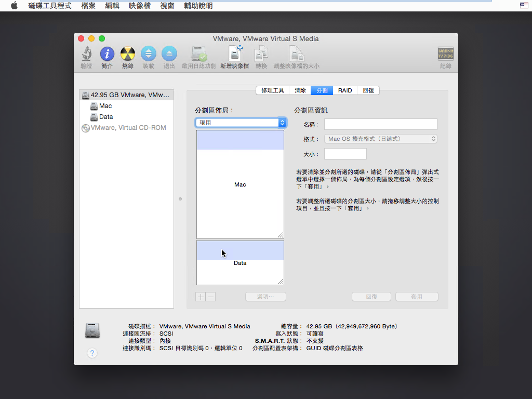
Task: Open the 視窗 (Window) menu
Action: pyautogui.click(x=167, y=6)
